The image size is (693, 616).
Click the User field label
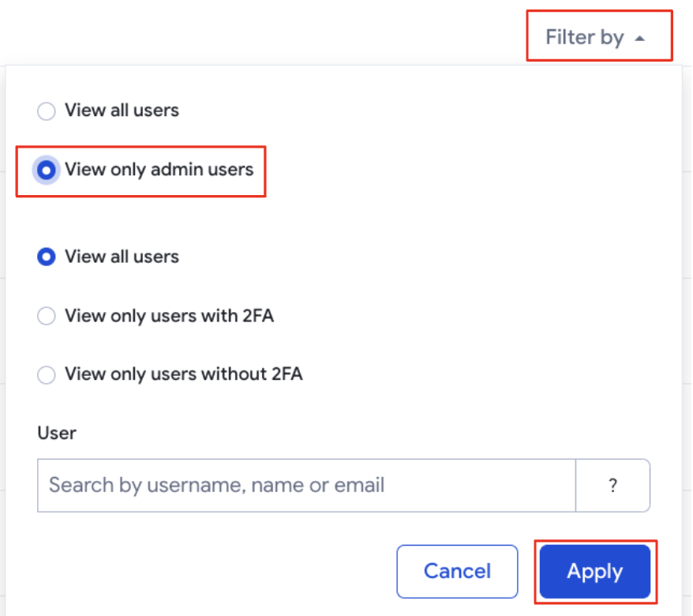click(x=57, y=433)
